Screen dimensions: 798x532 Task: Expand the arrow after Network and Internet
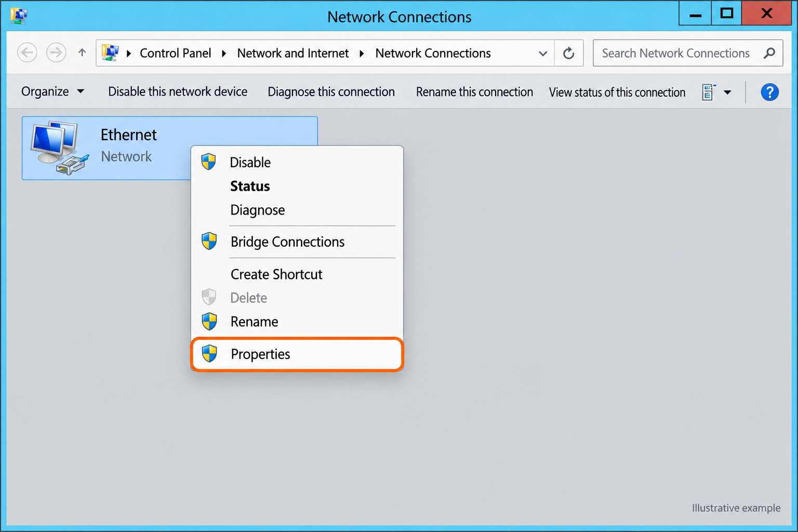362,53
